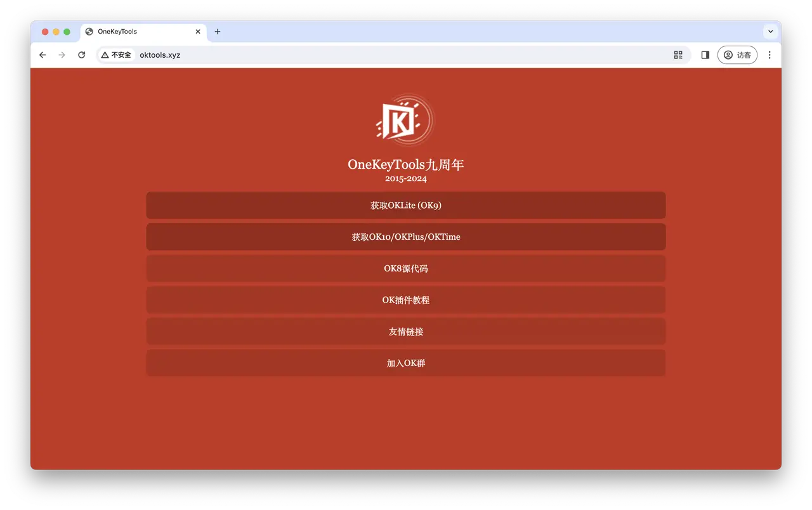The width and height of the screenshot is (812, 510).
Task: Click the OneKeyTools K logo
Action: click(x=405, y=121)
